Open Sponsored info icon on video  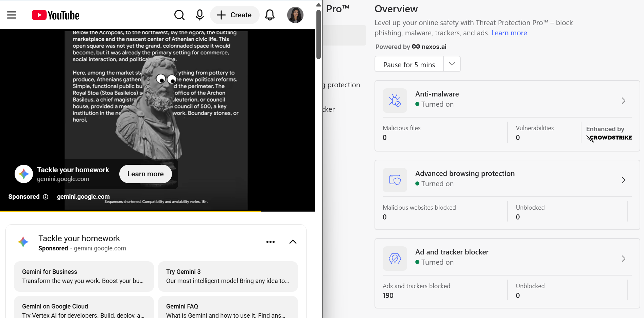pyautogui.click(x=46, y=197)
